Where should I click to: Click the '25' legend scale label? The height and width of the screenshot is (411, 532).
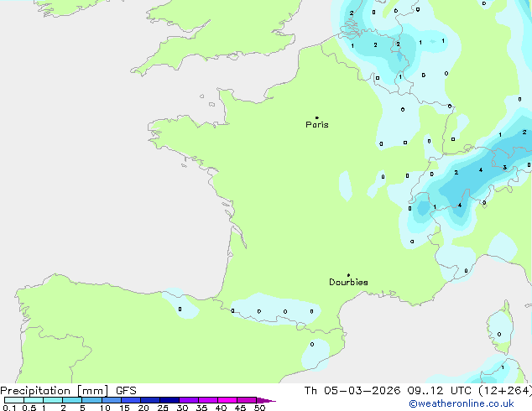[x=163, y=408]
